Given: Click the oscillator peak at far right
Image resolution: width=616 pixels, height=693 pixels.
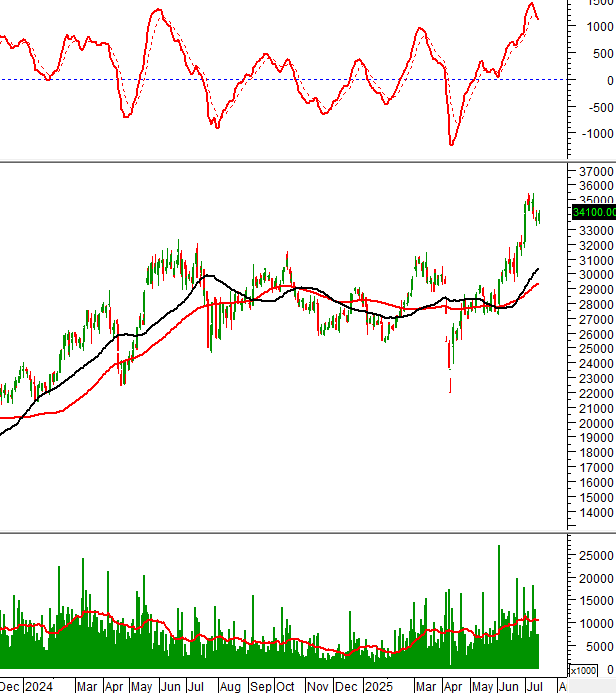Looking at the screenshot, I should [530, 4].
